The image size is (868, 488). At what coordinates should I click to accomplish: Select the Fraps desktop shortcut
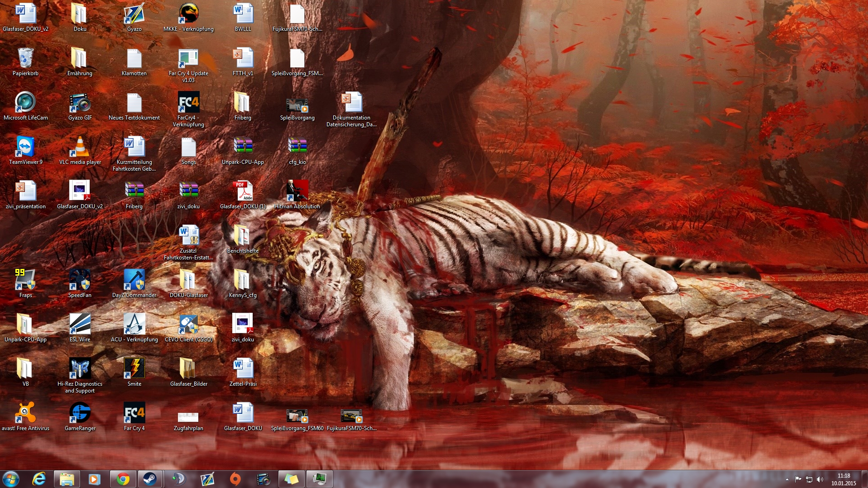coord(25,283)
